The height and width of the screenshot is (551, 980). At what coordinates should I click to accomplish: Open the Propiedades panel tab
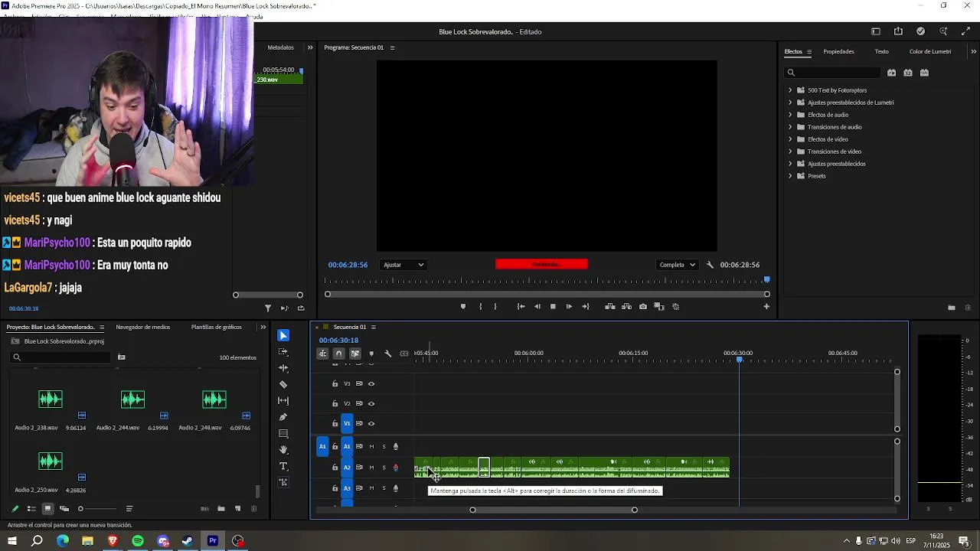tap(838, 52)
